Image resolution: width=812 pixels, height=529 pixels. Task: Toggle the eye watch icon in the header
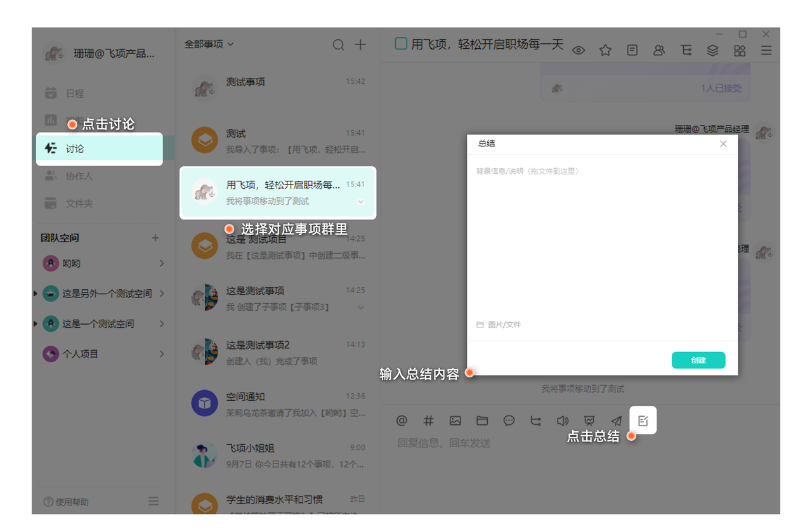pyautogui.click(x=579, y=51)
